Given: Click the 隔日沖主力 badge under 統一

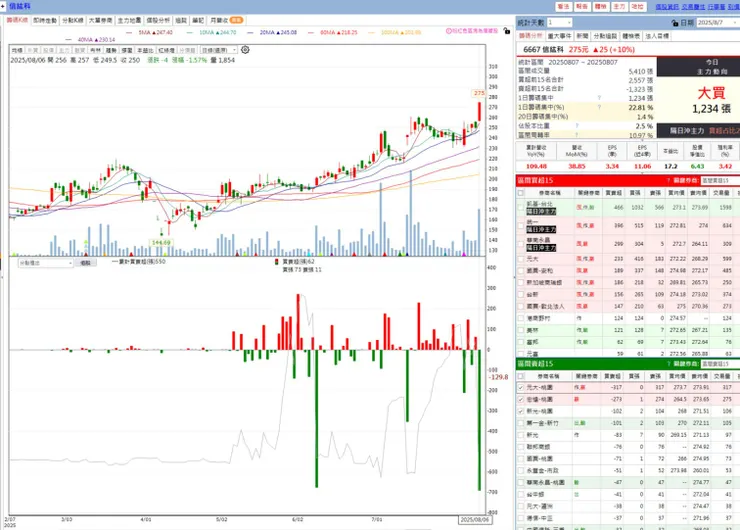Looking at the screenshot, I should (541, 229).
